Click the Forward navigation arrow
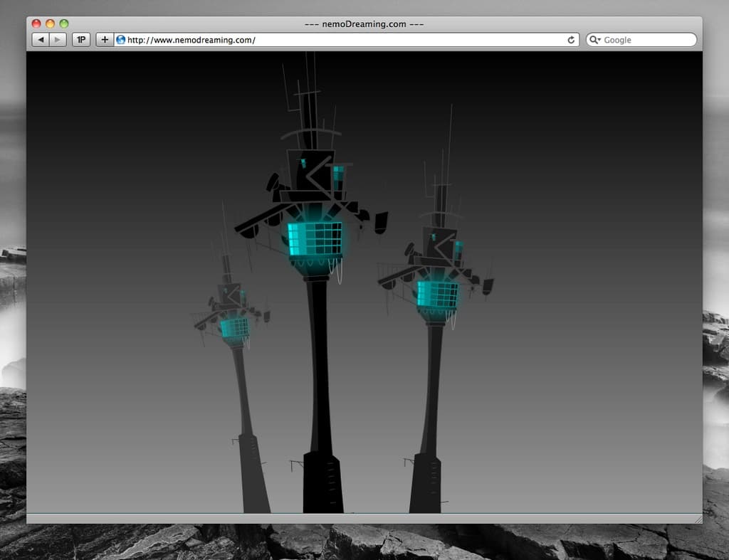The height and width of the screenshot is (560, 729). (58, 40)
